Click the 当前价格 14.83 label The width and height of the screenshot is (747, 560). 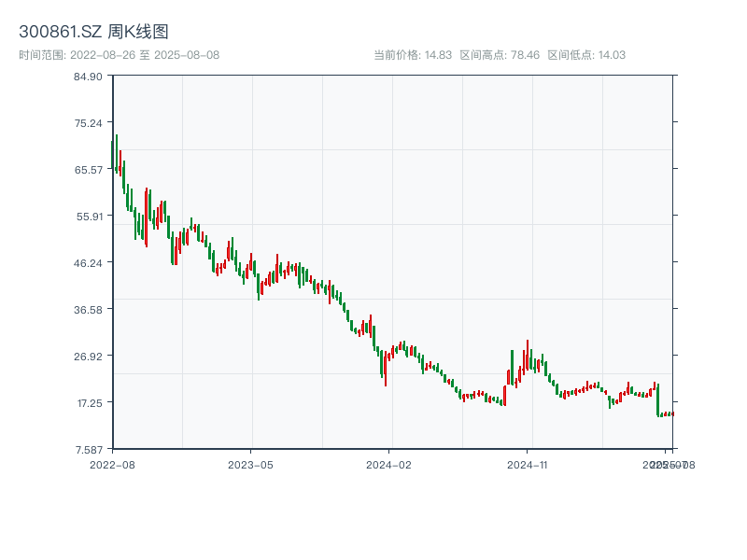tap(413, 55)
